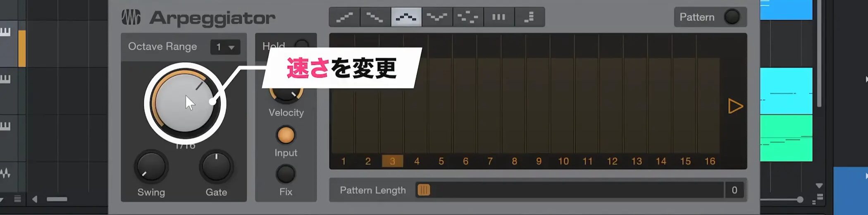
Task: Select the Up arpeggio direction icon
Action: coord(344,17)
